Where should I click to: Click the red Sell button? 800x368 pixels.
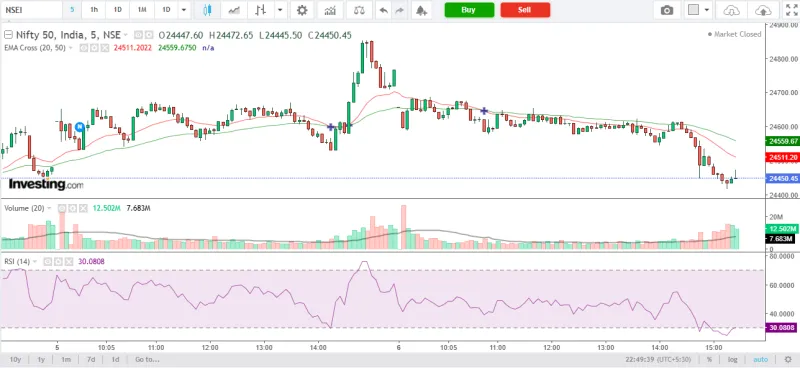coord(525,10)
